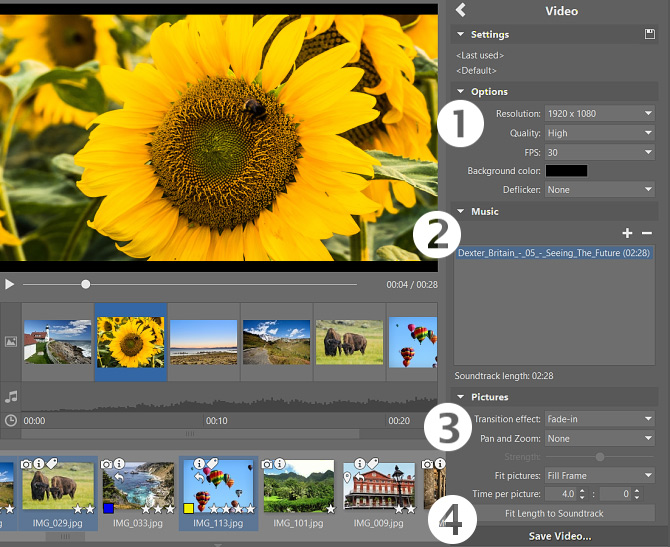This screenshot has width=670, height=547.
Task: Open the Background color swatch
Action: click(x=566, y=171)
